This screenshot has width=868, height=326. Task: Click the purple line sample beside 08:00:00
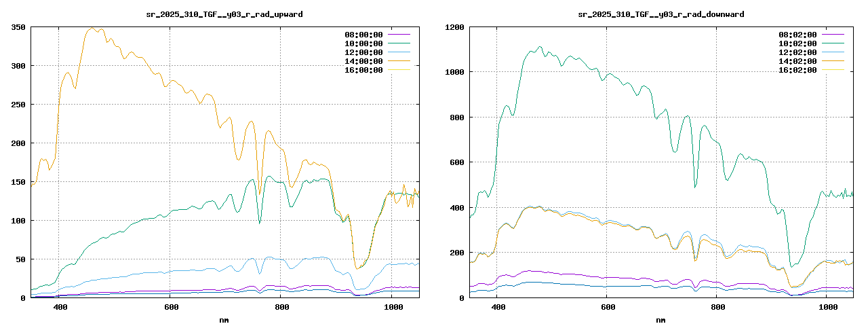399,35
